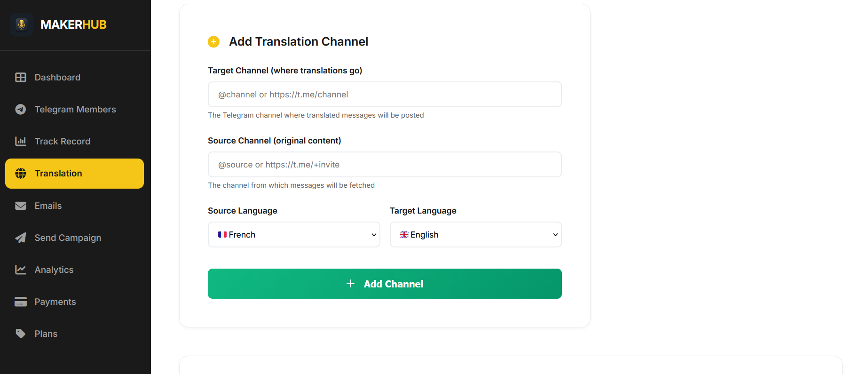Screen dimensions: 868x374
Task: Click the Target Channel input field
Action: 384,94
